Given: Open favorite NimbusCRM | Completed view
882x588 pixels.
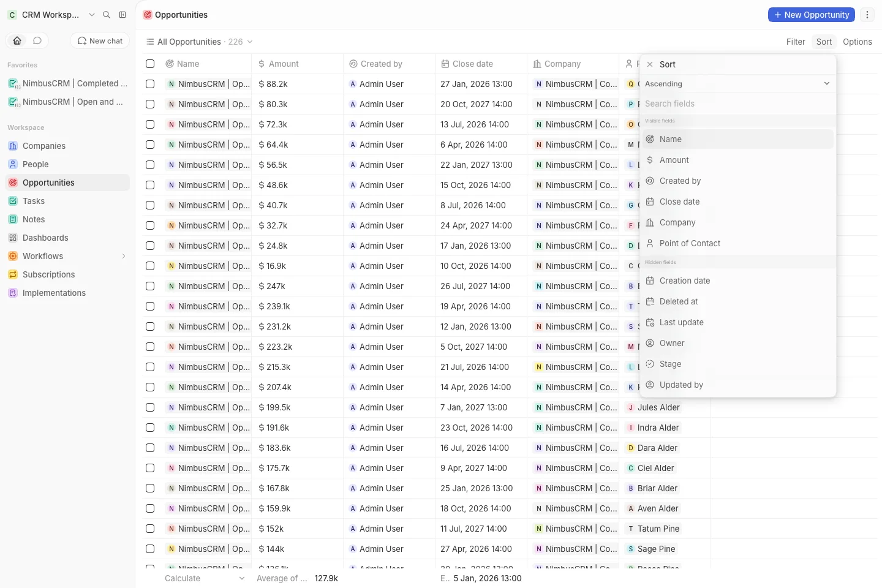Looking at the screenshot, I should [67, 83].
